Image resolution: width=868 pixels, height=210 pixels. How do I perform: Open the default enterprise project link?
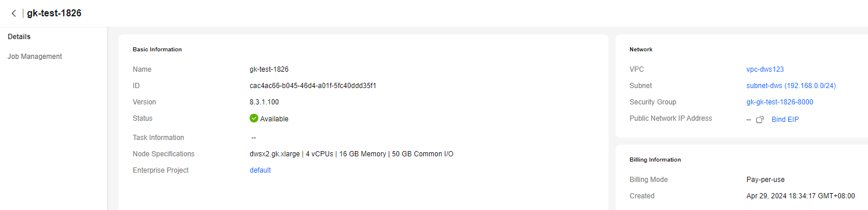pos(260,170)
